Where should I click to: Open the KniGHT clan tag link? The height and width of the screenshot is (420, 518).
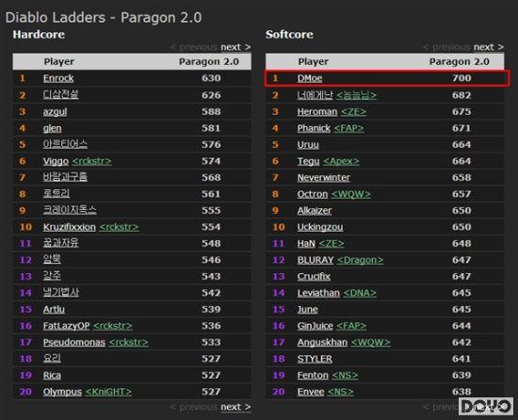108,392
